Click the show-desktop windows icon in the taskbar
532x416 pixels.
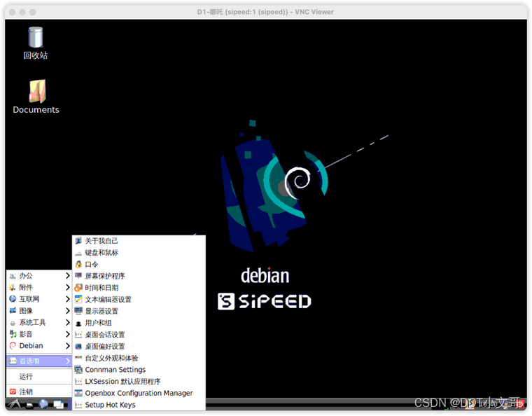(x=58, y=405)
